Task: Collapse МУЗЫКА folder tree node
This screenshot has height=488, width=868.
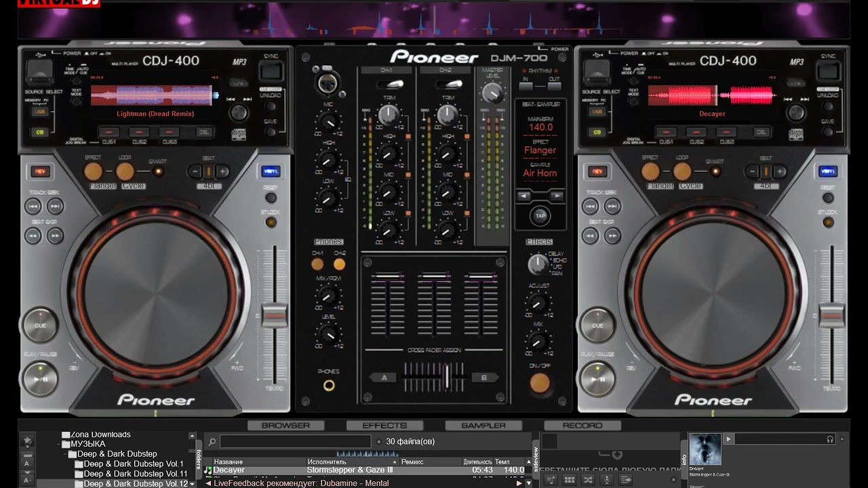Action: pos(59,445)
